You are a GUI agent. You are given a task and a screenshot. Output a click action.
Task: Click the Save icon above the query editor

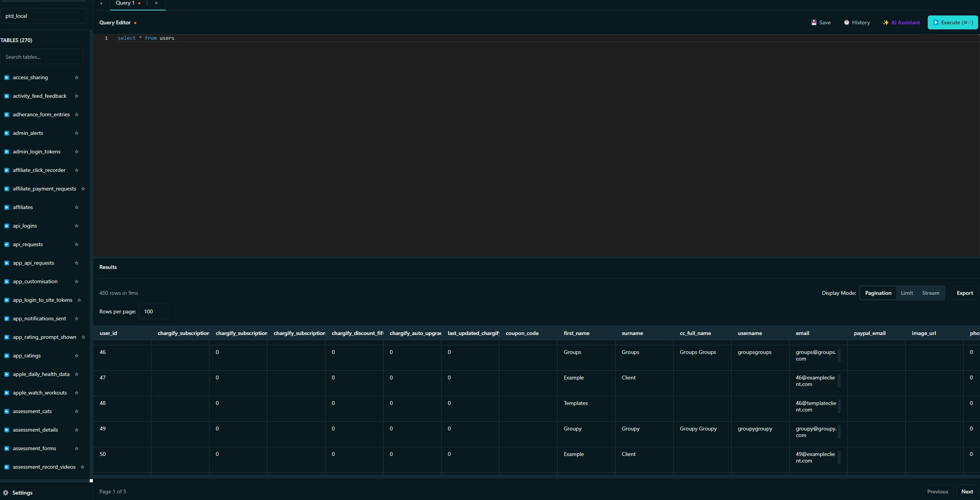[x=814, y=22]
